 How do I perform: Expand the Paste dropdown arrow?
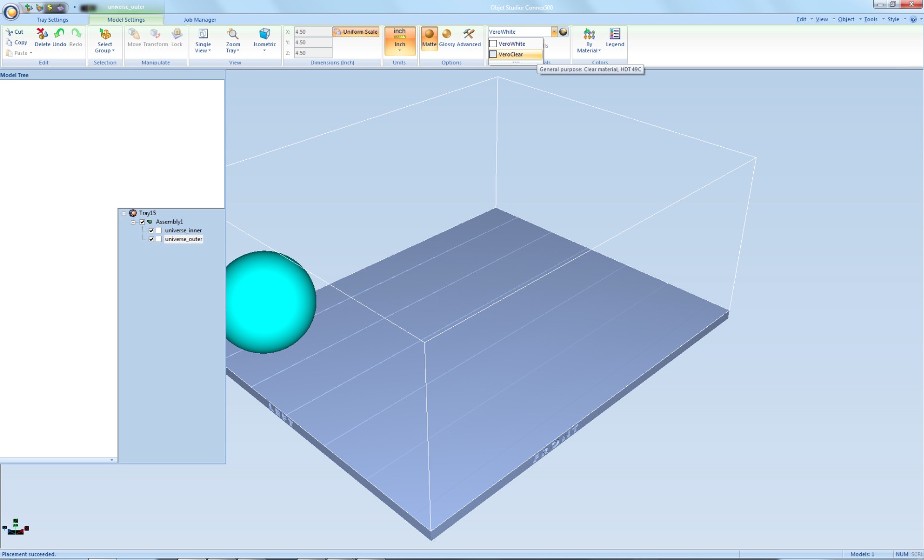point(31,53)
